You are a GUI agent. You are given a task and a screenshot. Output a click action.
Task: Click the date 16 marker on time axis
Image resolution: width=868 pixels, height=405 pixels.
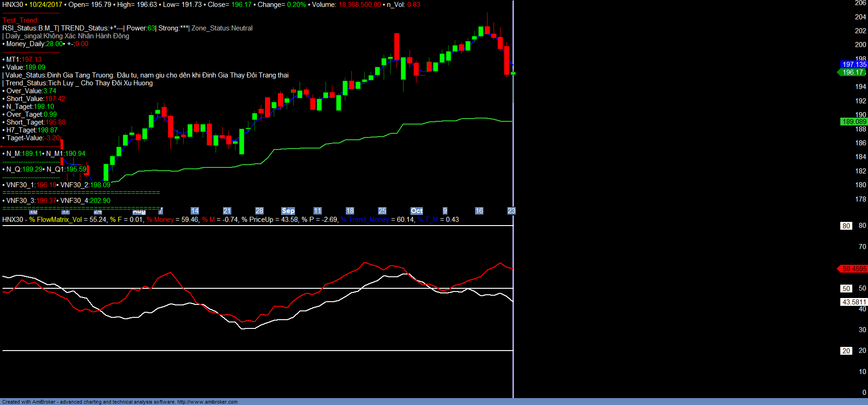pos(479,211)
